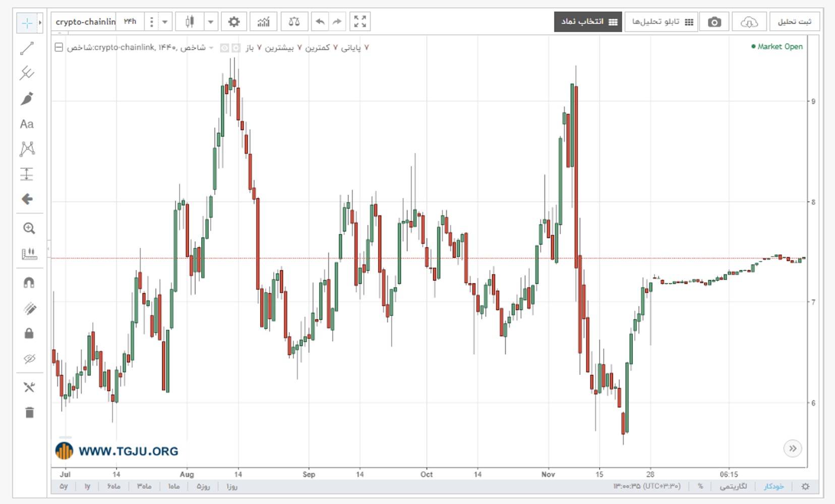Viewport: 835px width, 504px height.
Task: Open the candlestick chart style dropdown arrow
Action: (x=211, y=22)
